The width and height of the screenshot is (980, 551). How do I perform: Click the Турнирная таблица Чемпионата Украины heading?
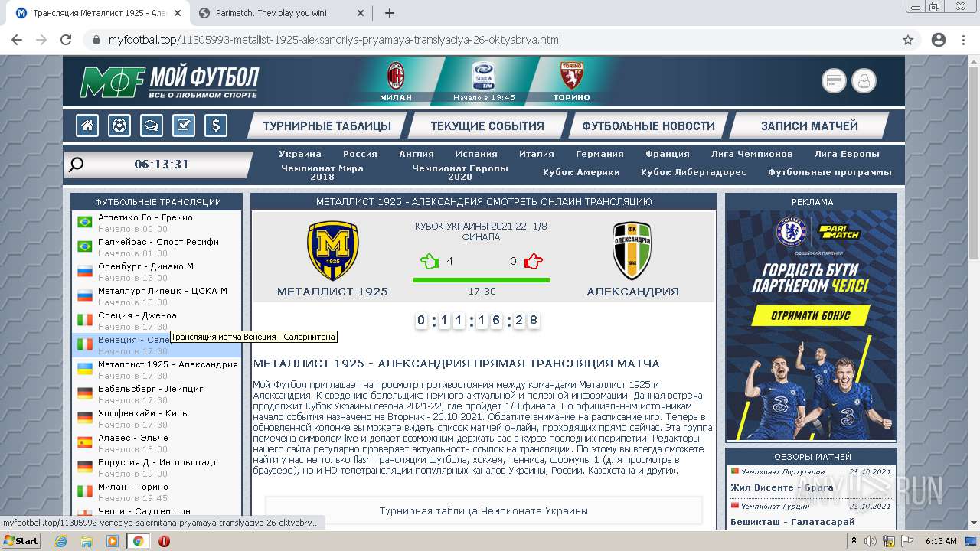(484, 510)
